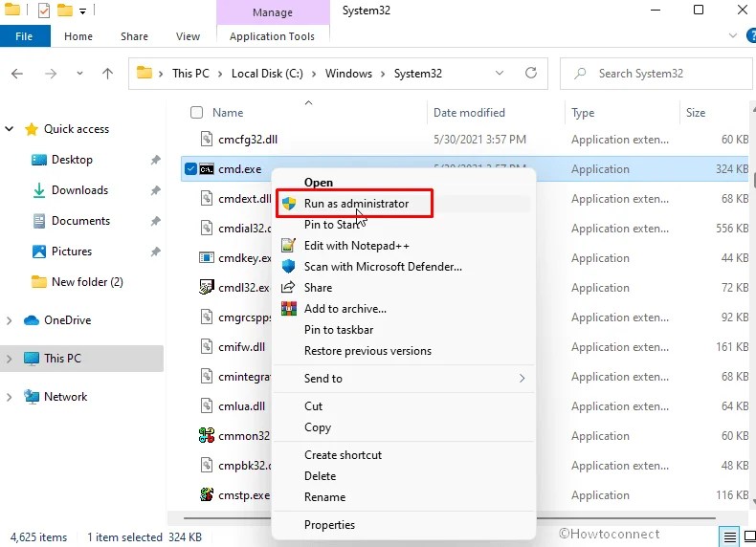Click the Notepad++ icon in context menu
The height and width of the screenshot is (547, 756).
click(x=288, y=246)
